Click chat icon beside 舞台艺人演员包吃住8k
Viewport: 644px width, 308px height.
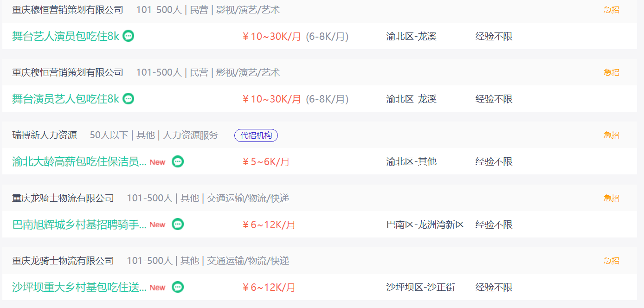pyautogui.click(x=129, y=36)
